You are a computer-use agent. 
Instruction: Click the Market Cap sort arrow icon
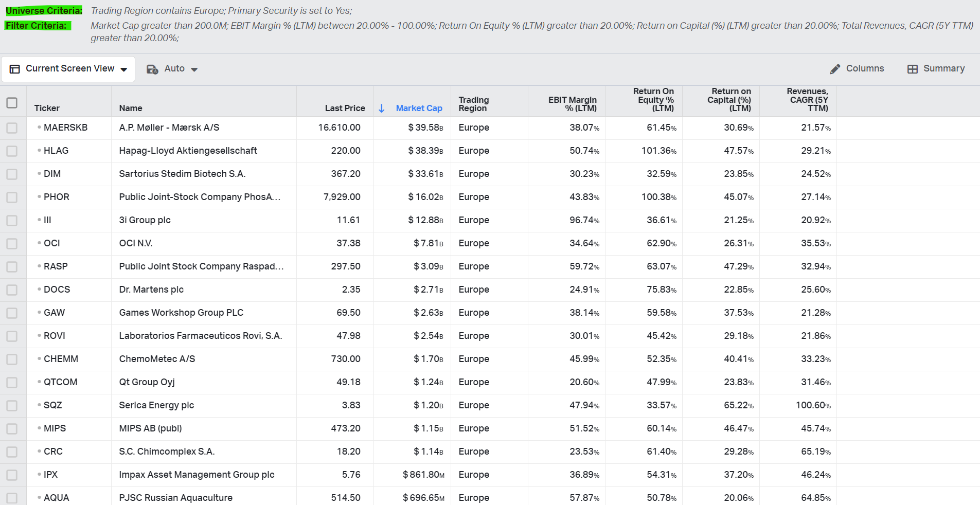[x=382, y=108]
